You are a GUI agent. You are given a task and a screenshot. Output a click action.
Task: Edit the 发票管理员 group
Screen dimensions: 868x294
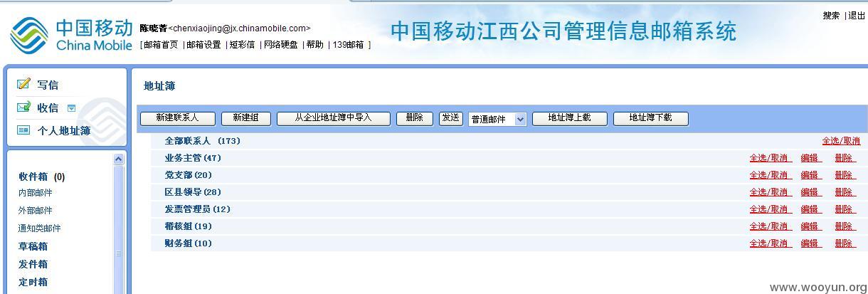click(810, 209)
